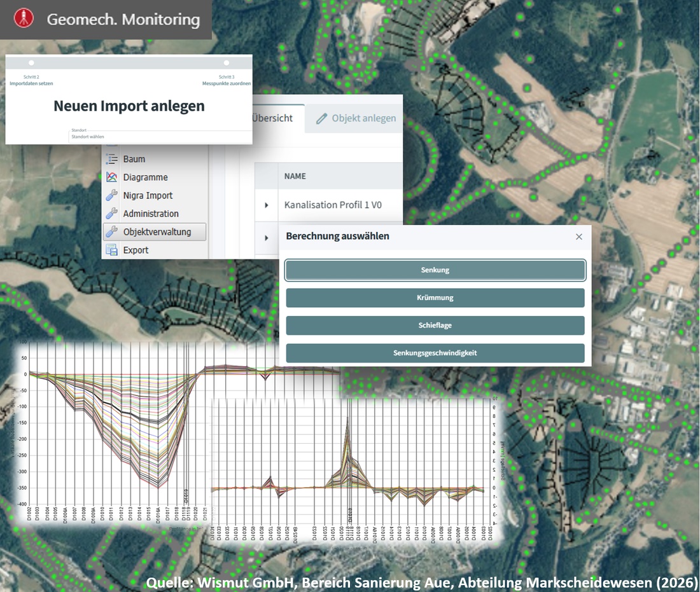
Task: Expand the Kanalisation Profil 1 V0 row
Action: tap(267, 205)
